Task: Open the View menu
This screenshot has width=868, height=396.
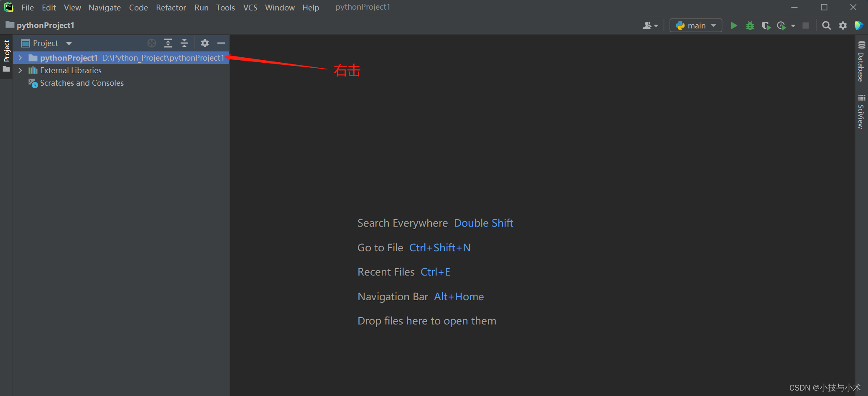Action: [x=72, y=8]
